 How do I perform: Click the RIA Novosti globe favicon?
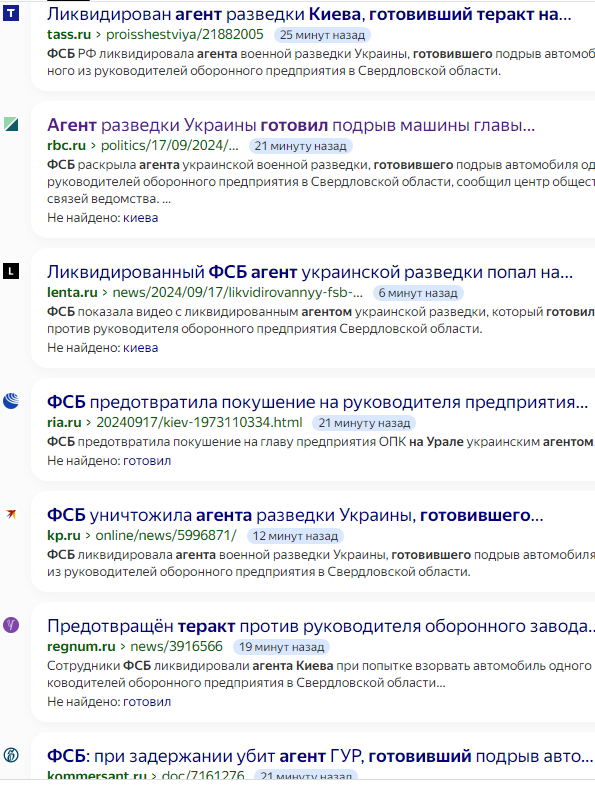pyautogui.click(x=11, y=401)
